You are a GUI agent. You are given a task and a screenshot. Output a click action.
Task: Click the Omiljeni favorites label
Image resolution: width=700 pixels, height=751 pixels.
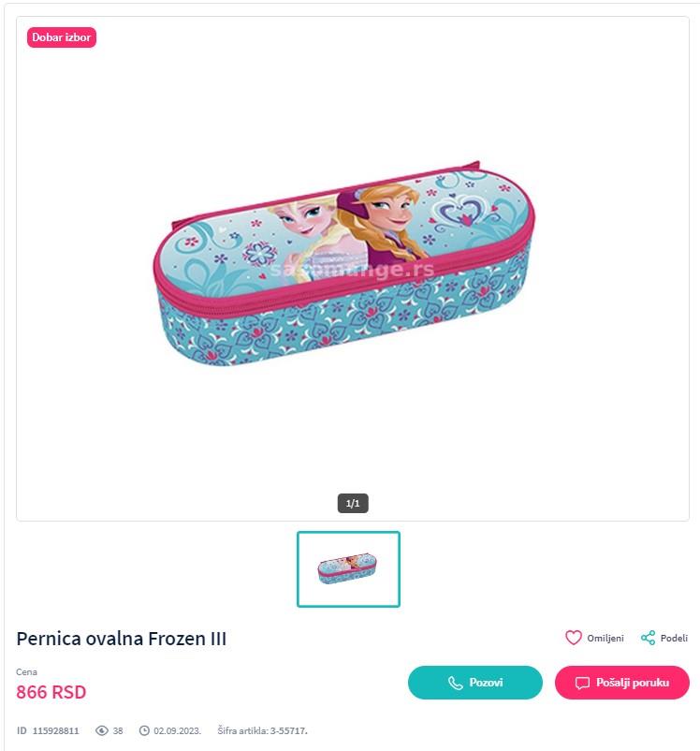[x=605, y=638]
